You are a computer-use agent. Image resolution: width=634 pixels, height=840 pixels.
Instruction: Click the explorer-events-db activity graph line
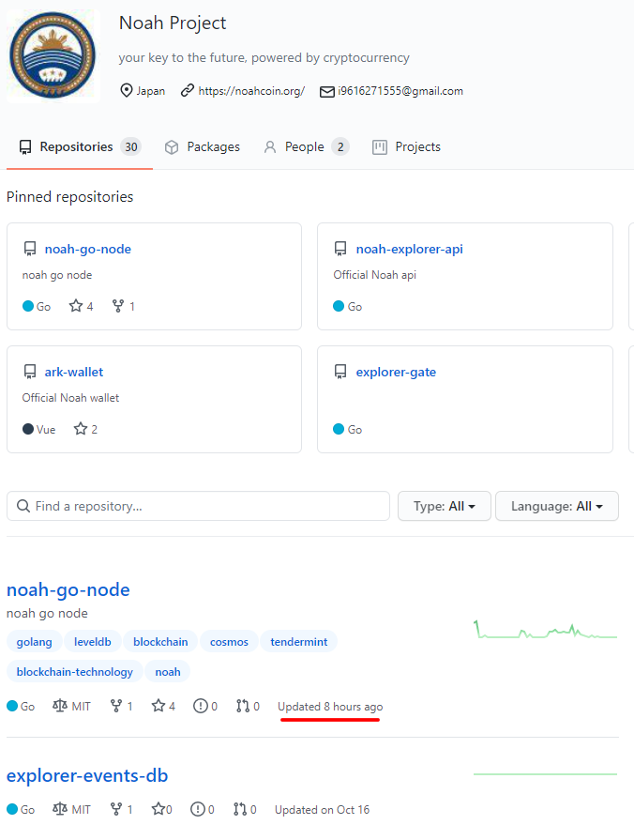tap(545, 774)
